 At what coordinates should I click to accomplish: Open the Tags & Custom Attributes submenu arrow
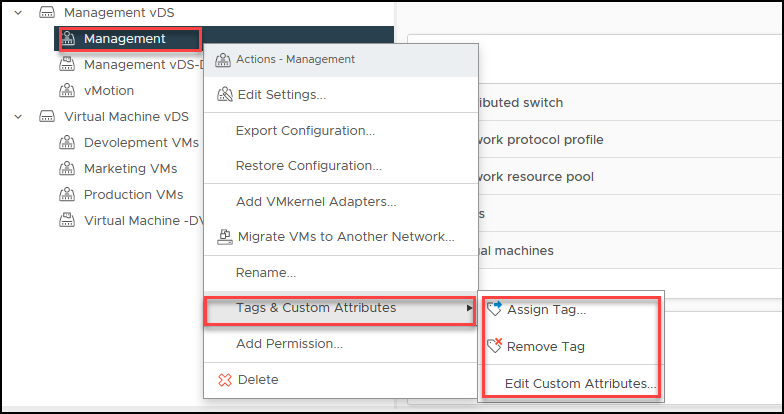470,308
